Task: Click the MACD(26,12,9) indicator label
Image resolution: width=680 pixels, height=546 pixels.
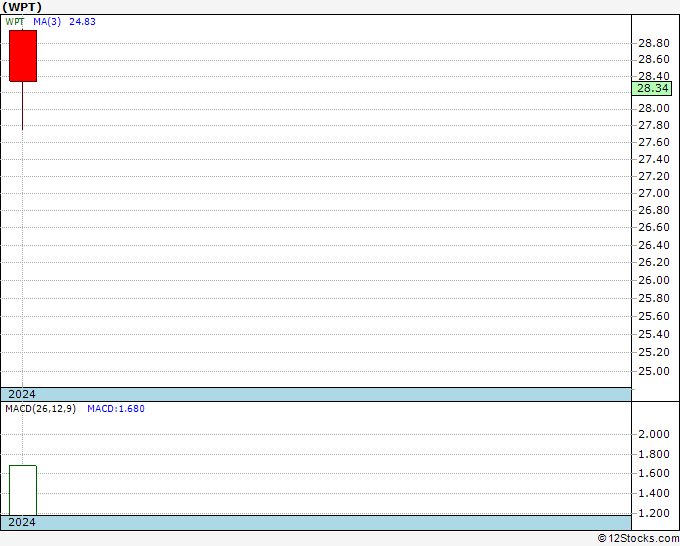Action: click(40, 409)
